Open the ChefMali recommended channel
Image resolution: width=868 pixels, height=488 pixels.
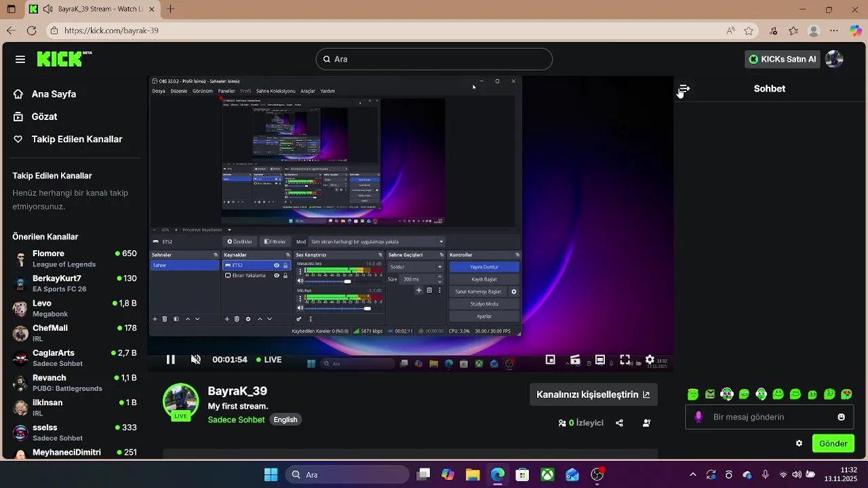coord(75,333)
